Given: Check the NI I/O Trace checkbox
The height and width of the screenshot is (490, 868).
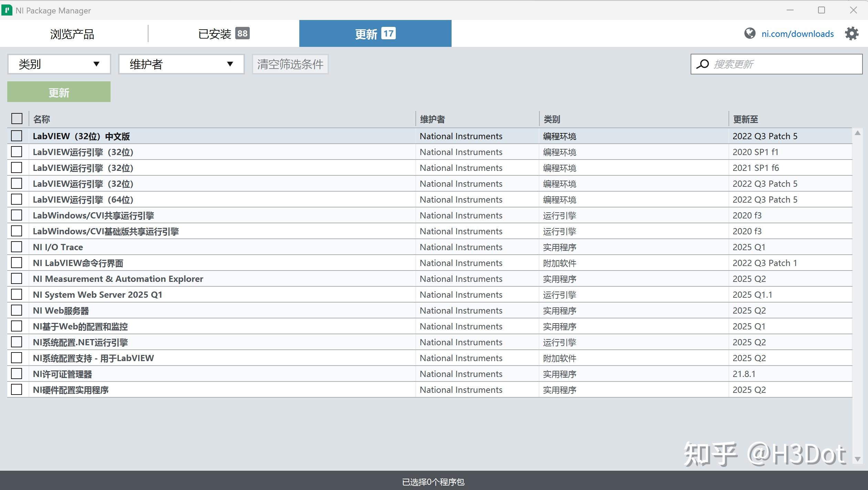Looking at the screenshot, I should (17, 247).
